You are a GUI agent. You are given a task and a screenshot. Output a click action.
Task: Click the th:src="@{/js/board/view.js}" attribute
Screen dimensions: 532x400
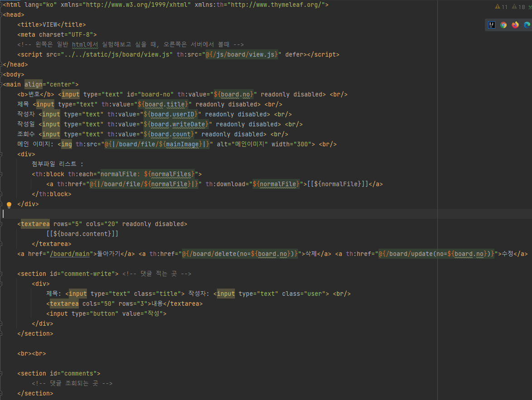point(229,55)
